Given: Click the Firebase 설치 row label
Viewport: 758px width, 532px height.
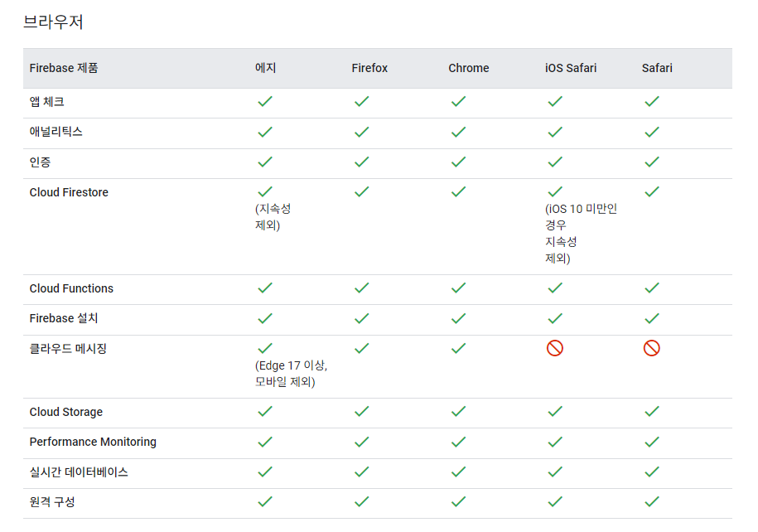Looking at the screenshot, I should pyautogui.click(x=63, y=319).
